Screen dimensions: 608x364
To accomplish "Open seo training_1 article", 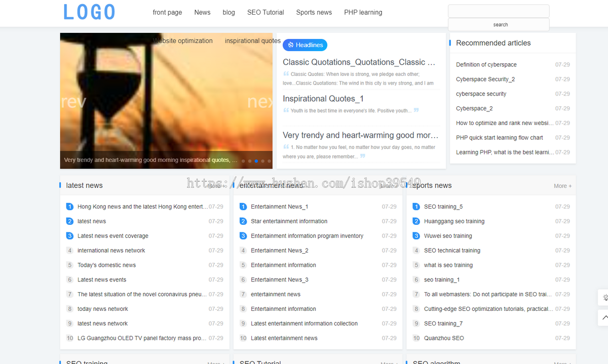I will pos(442,280).
